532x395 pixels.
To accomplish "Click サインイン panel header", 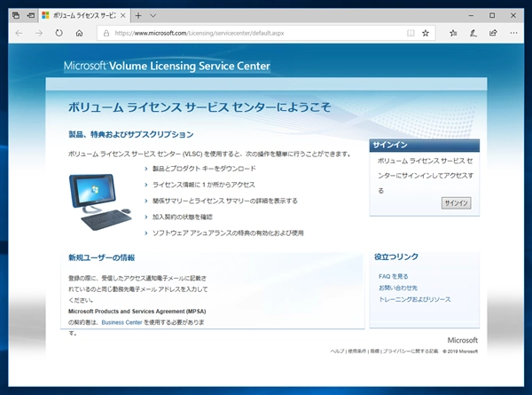I will click(x=424, y=145).
